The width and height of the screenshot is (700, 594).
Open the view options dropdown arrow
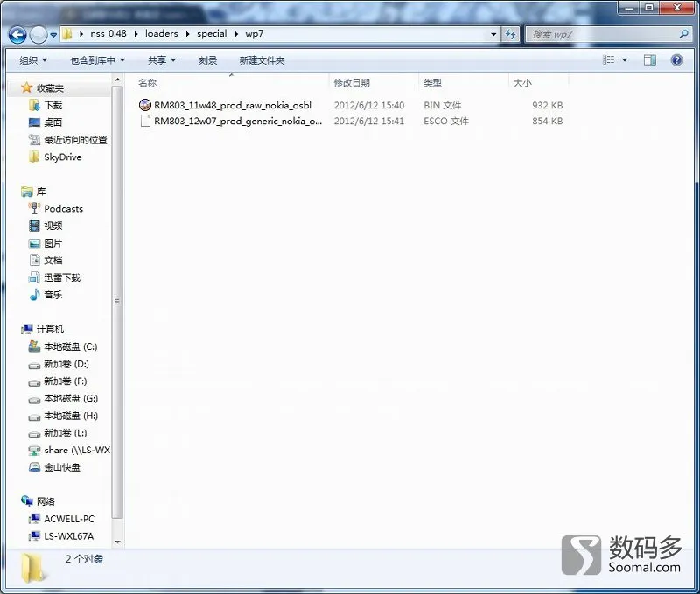(x=625, y=59)
